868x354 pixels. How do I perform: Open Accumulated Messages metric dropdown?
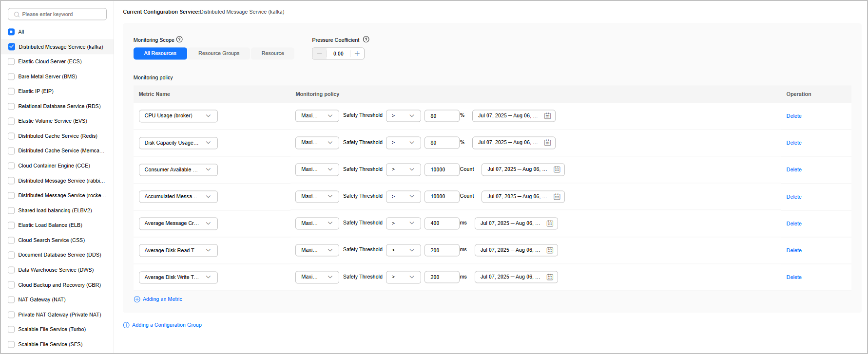coord(178,197)
